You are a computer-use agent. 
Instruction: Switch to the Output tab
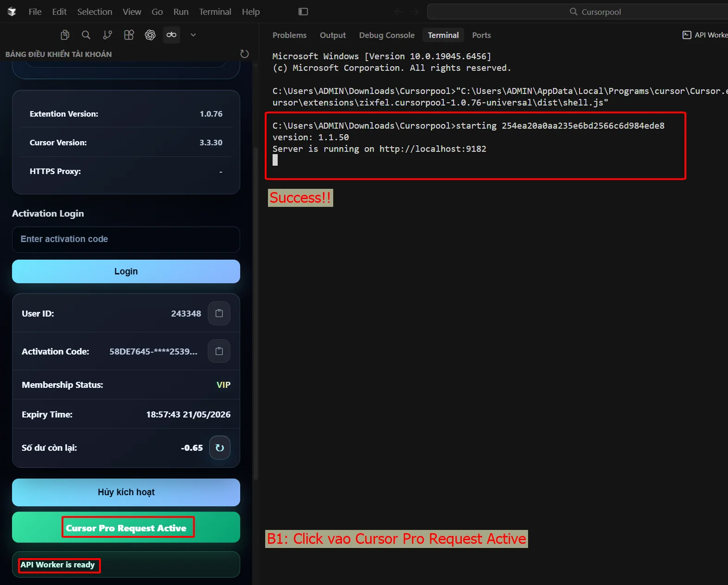point(333,35)
